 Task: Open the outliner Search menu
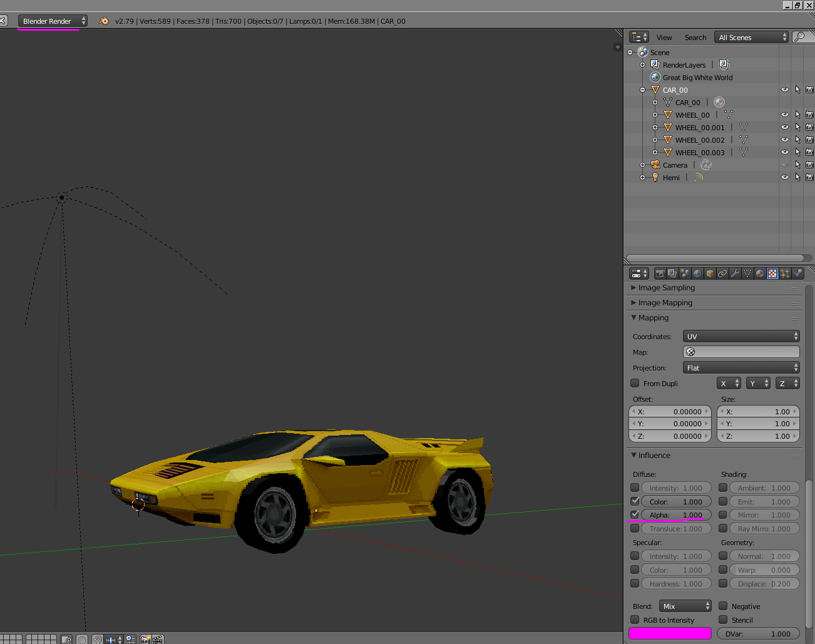point(695,38)
